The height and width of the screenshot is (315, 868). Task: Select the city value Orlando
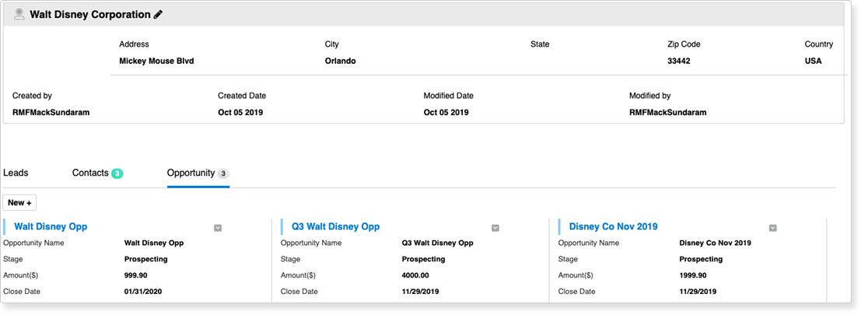[x=341, y=61]
